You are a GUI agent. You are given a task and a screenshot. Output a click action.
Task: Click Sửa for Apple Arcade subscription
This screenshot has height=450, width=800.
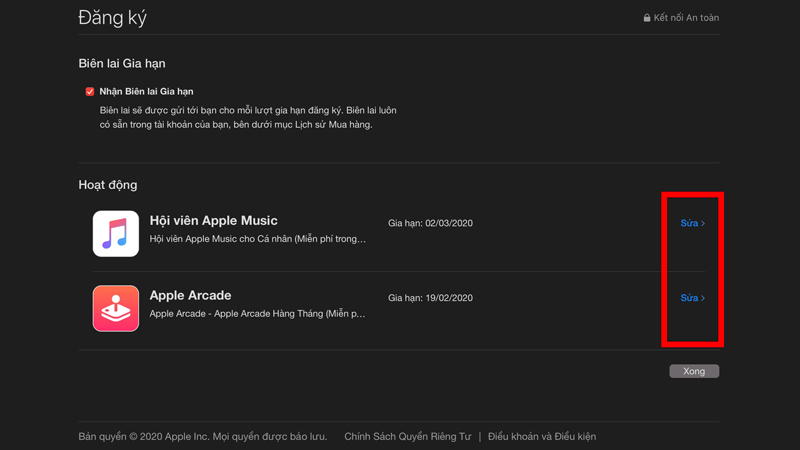689,299
